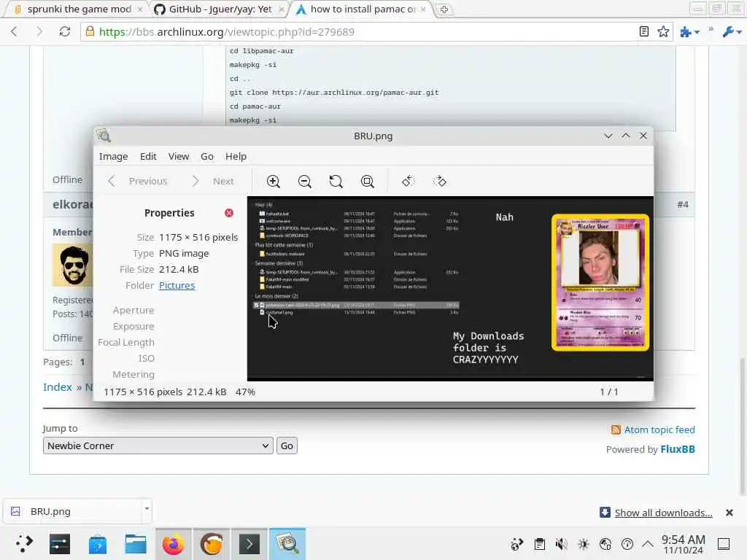Click the page vertical scrollbar

point(742,427)
